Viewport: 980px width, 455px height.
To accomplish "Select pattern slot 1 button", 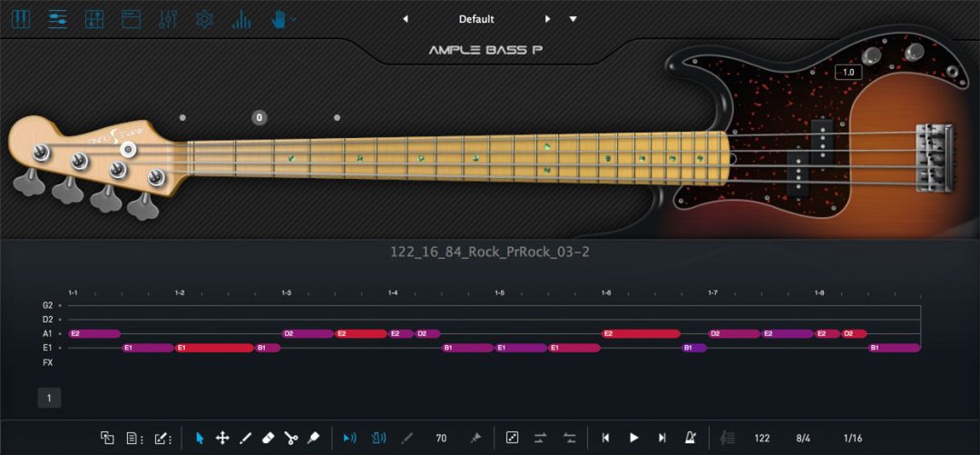I will tap(49, 398).
